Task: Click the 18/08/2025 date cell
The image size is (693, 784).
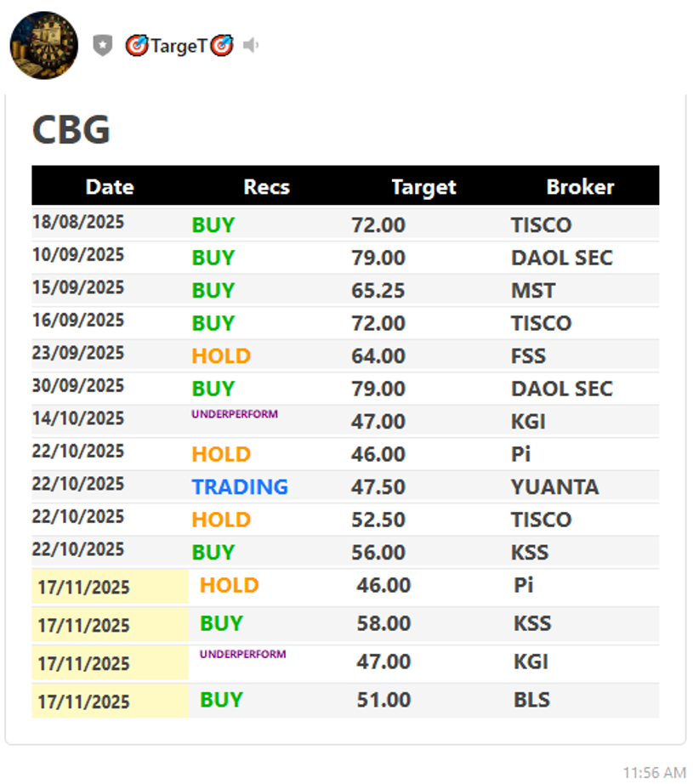Action: pyautogui.click(x=78, y=224)
